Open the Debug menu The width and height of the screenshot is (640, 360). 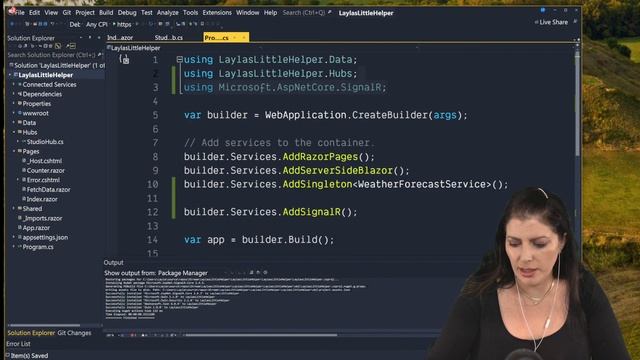tap(127, 13)
